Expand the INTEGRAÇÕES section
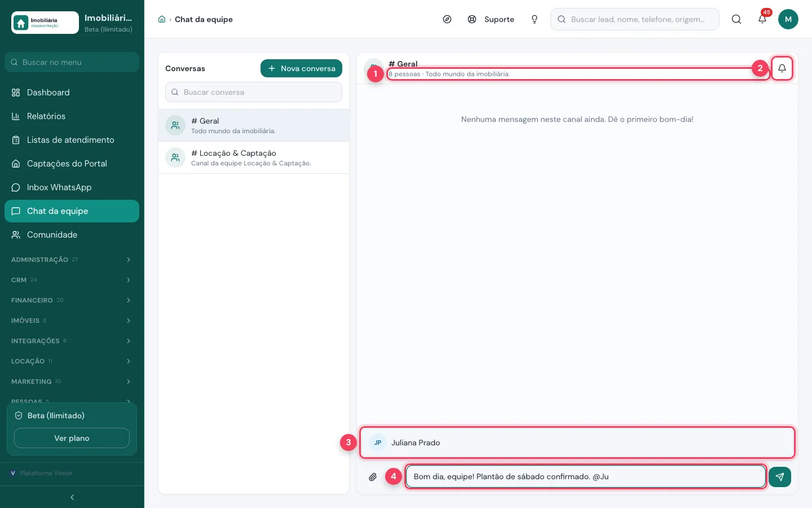Viewport: 812px width, 508px height. pyautogui.click(x=72, y=341)
